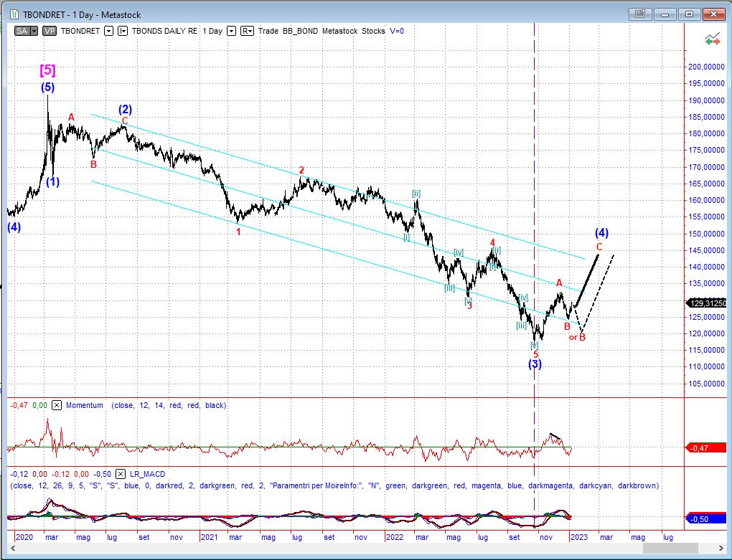Click the Momentum indicator name
The image size is (732, 560).
tap(85, 405)
